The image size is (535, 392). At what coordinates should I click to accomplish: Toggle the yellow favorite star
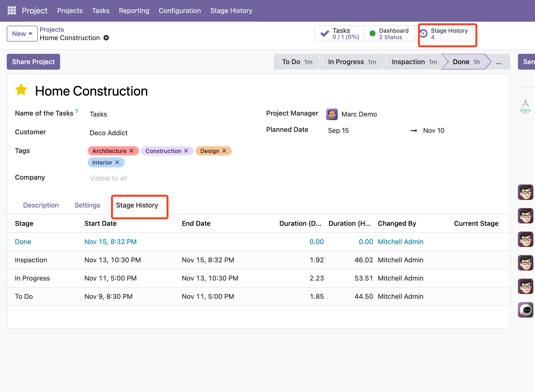pos(21,90)
